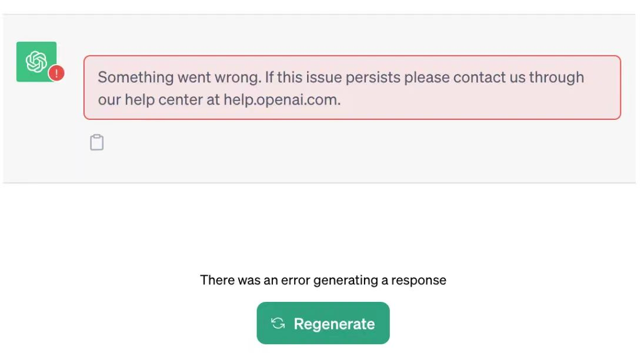Click the ChatGPT logo avatar

tap(36, 62)
